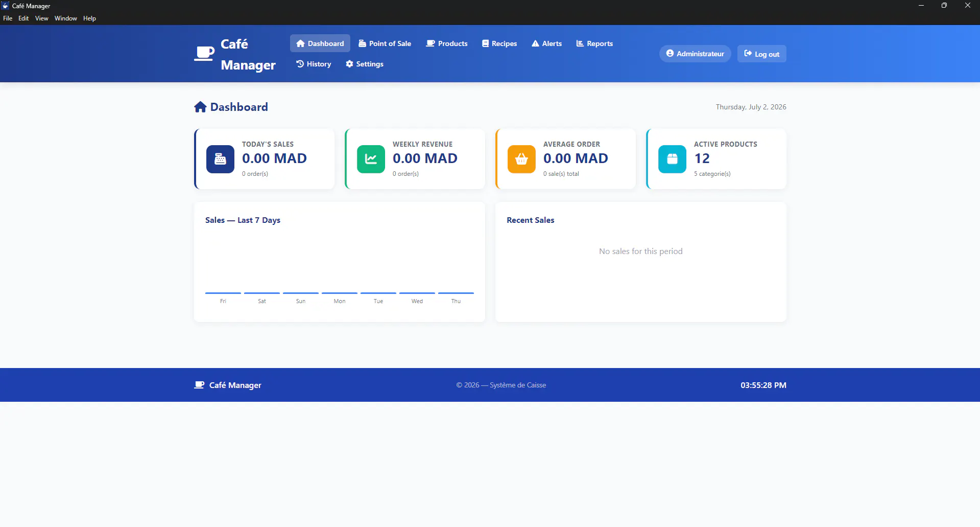This screenshot has height=527, width=980.
Task: Click the Sat label in chart
Action: click(262, 301)
